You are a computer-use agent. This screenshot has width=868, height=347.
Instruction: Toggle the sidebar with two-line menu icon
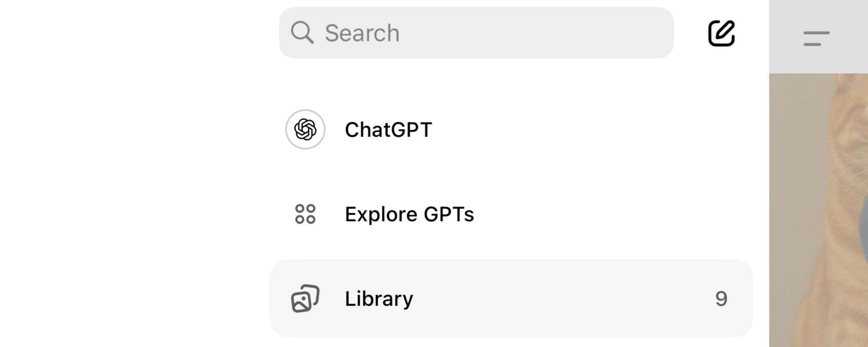(x=816, y=38)
